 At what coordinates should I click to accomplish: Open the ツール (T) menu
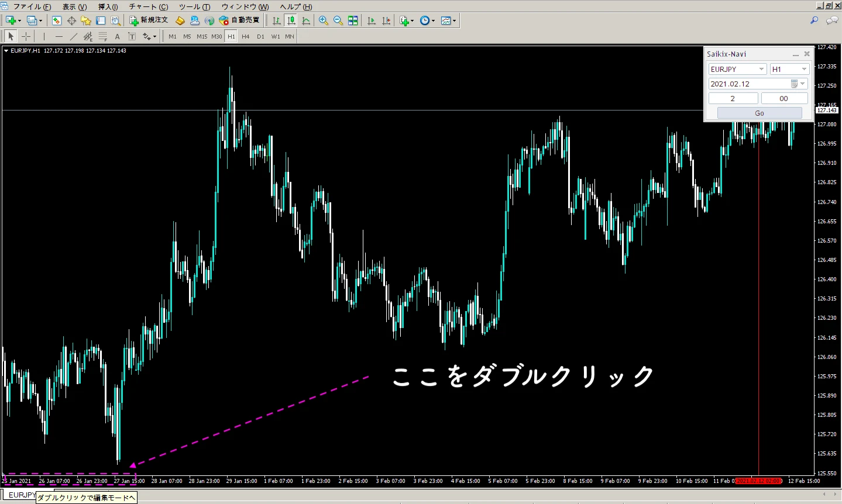point(194,7)
